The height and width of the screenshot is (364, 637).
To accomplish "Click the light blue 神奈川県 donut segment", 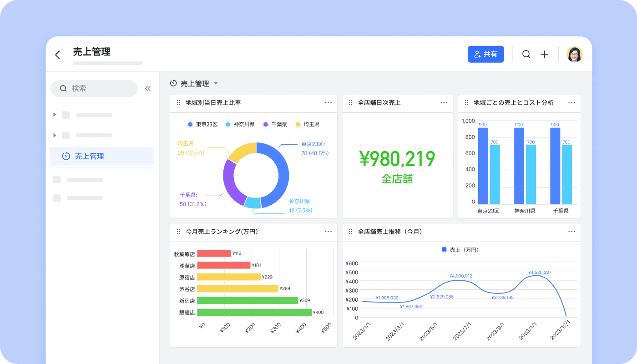I will point(253,203).
